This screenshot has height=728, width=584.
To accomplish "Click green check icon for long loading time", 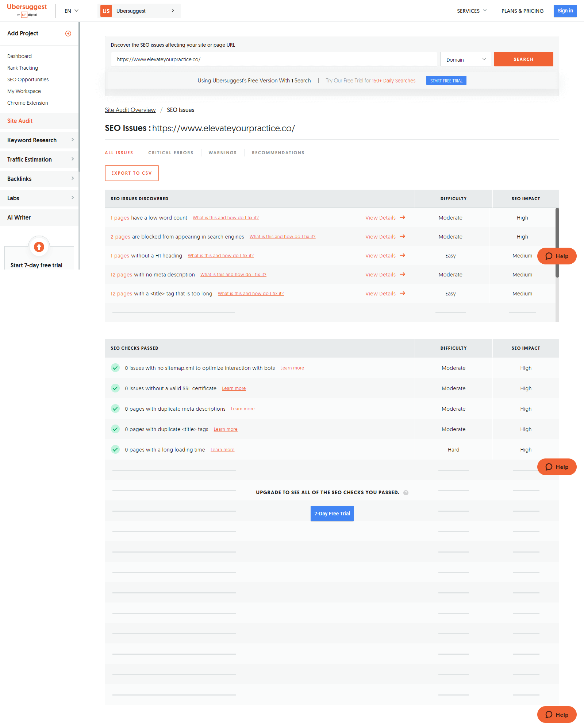I will click(x=115, y=449).
